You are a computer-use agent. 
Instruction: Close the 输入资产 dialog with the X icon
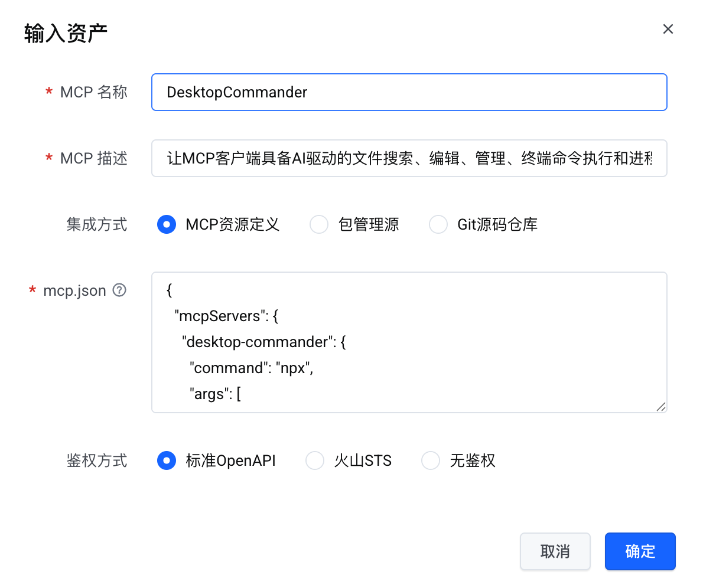[x=668, y=30]
